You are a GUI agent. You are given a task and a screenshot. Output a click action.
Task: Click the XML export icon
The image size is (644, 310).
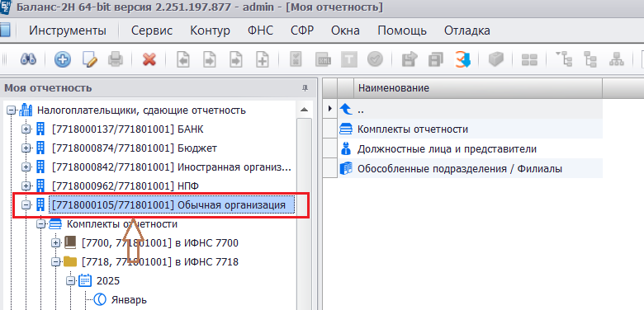[x=323, y=60]
